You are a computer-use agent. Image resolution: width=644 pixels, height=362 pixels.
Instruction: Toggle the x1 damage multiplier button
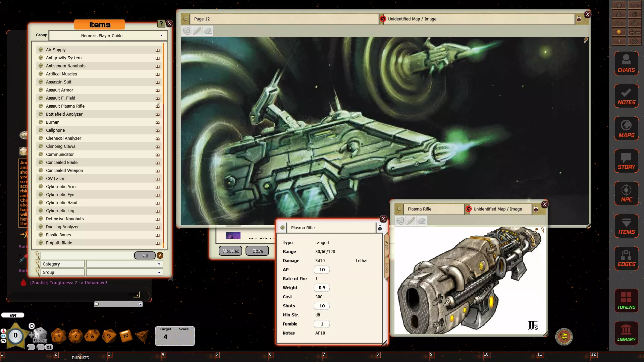(49, 347)
